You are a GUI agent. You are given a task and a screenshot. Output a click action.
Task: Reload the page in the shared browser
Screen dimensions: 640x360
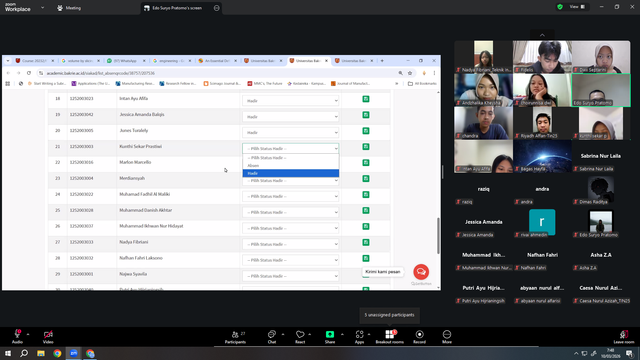click(x=29, y=73)
